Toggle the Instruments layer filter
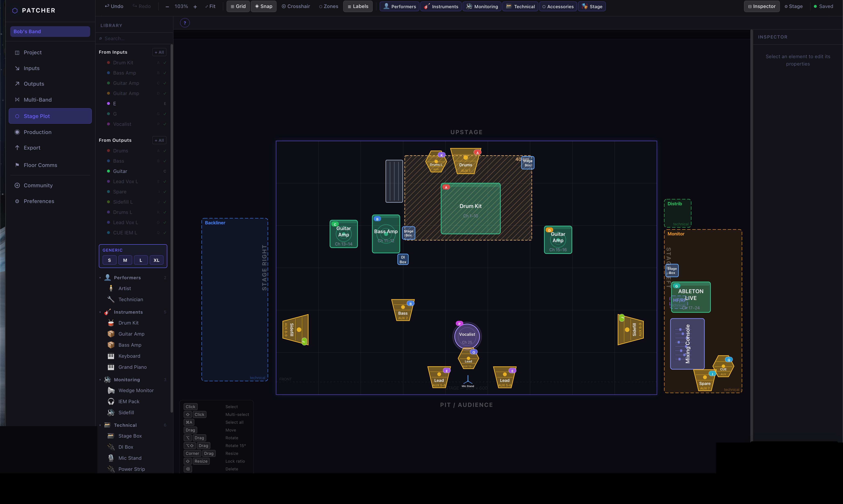This screenshot has width=843, height=504. [441, 6]
